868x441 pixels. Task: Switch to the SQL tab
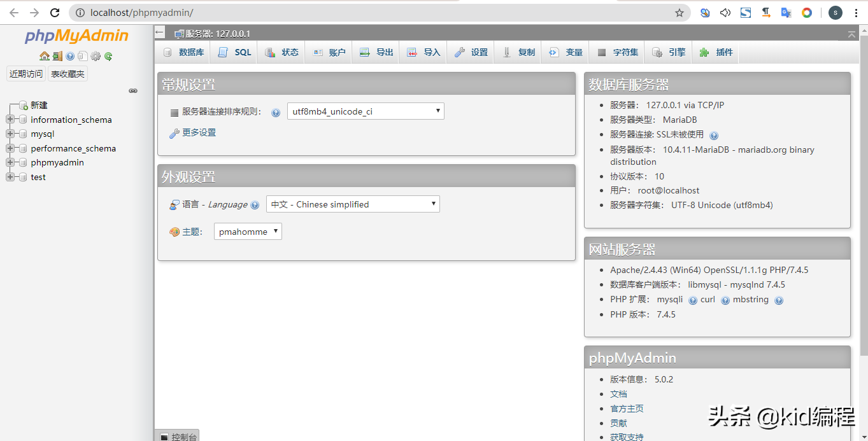233,52
